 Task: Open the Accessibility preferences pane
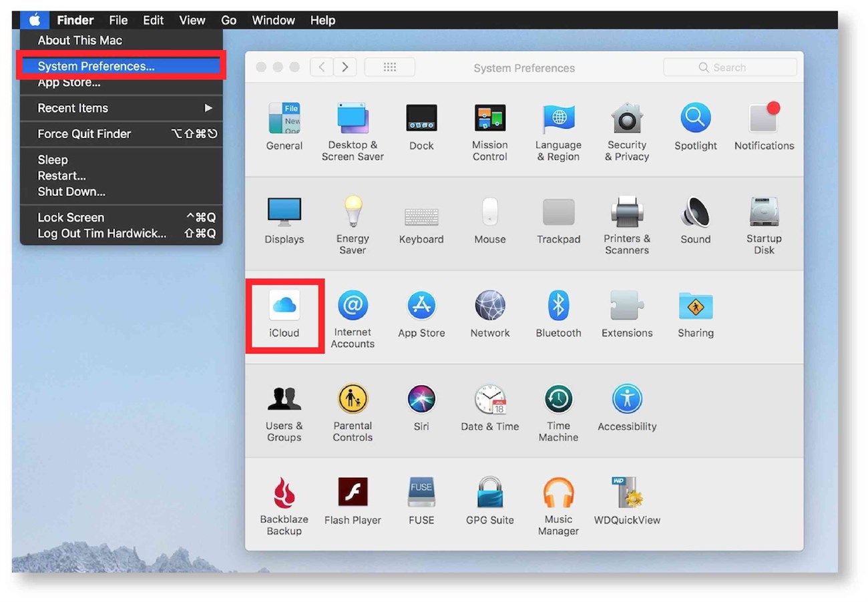click(627, 408)
